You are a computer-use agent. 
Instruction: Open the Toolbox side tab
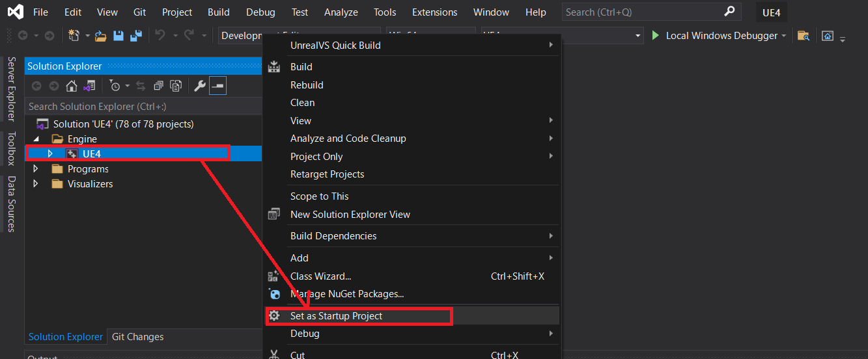point(11,149)
